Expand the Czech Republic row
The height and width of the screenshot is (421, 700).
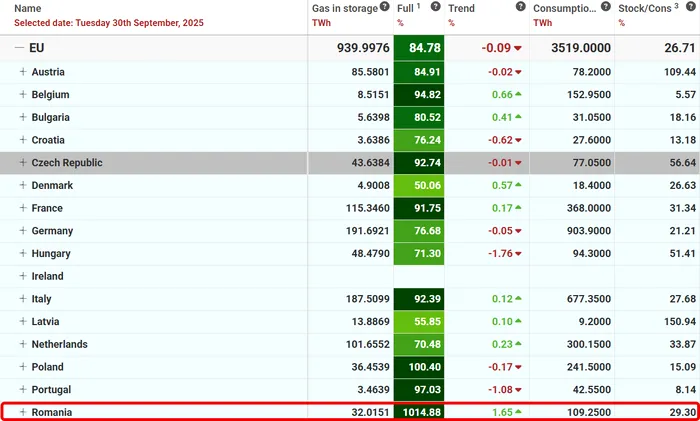(23, 163)
